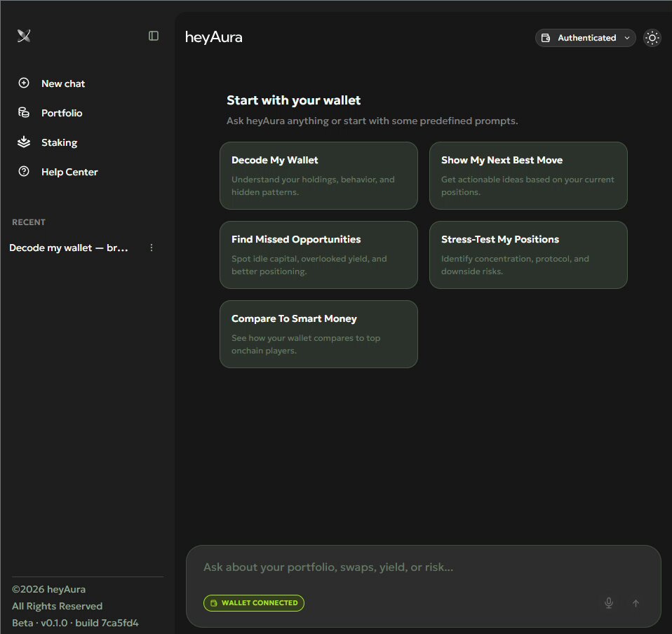The height and width of the screenshot is (634, 672).
Task: Click the New chat plus icon
Action: [x=24, y=83]
